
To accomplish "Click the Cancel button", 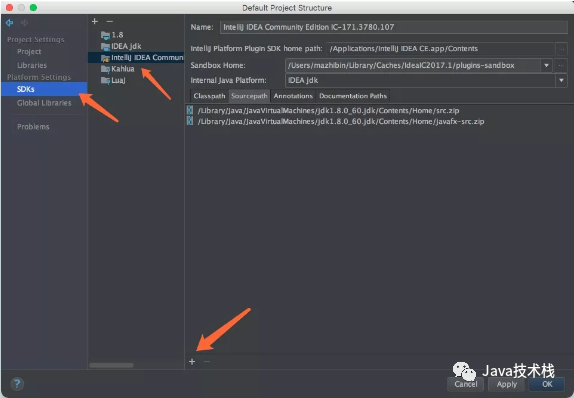I will [x=466, y=384].
